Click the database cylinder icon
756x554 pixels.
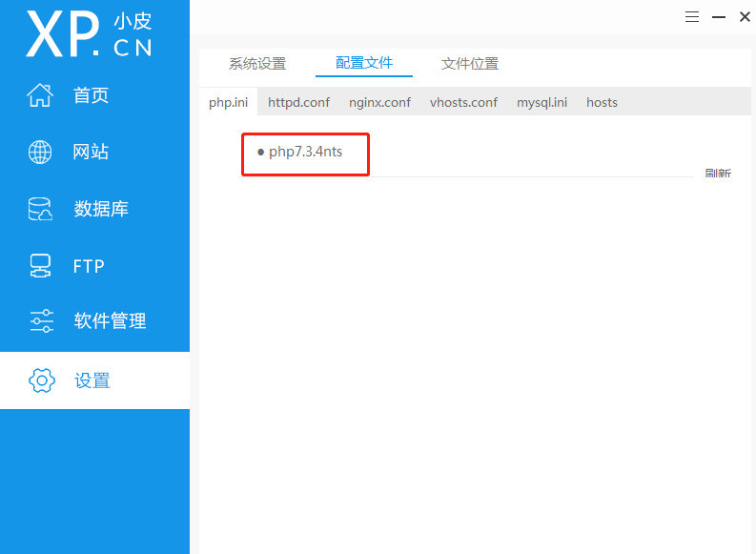tap(40, 209)
